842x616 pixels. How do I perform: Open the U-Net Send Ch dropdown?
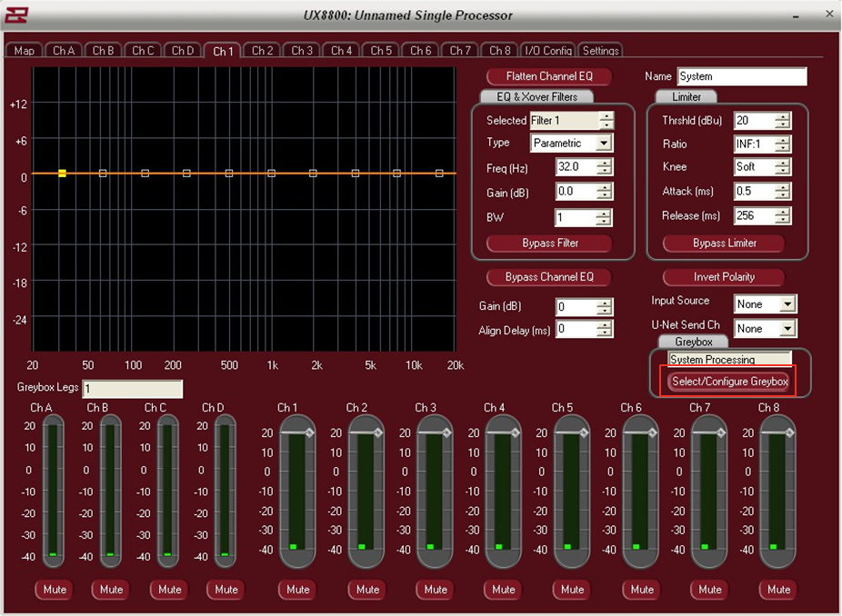(787, 328)
